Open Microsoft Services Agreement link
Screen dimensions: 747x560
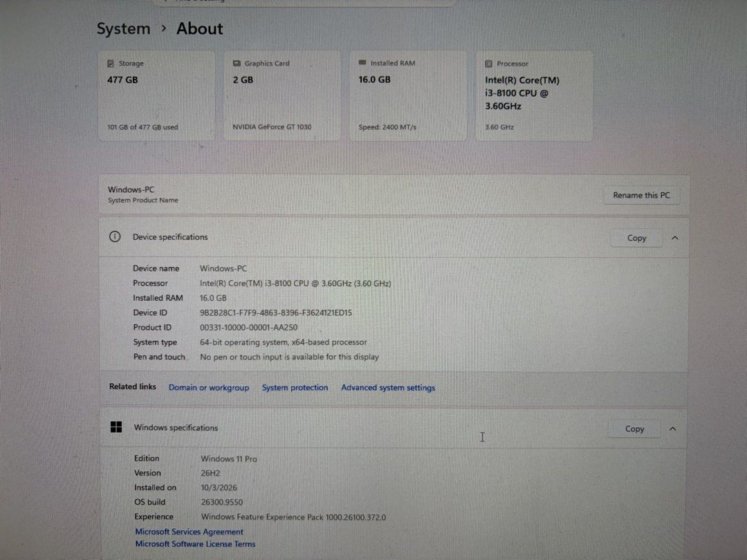click(x=189, y=532)
